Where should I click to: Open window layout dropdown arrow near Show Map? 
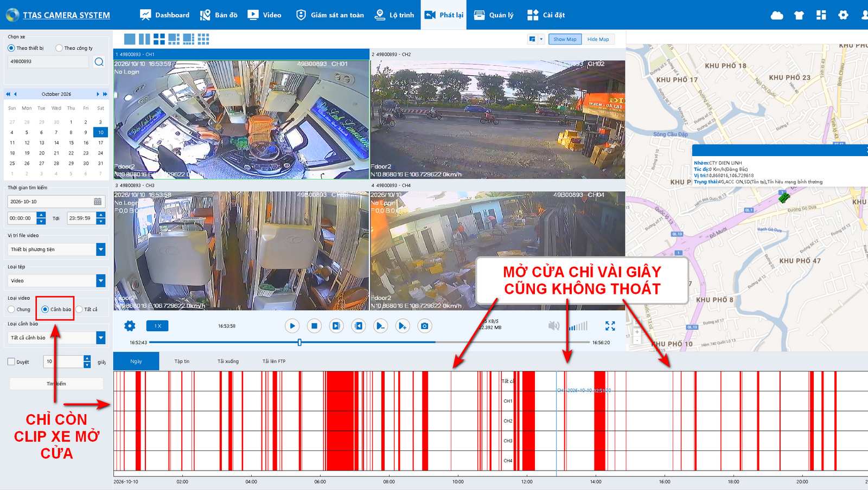[541, 39]
